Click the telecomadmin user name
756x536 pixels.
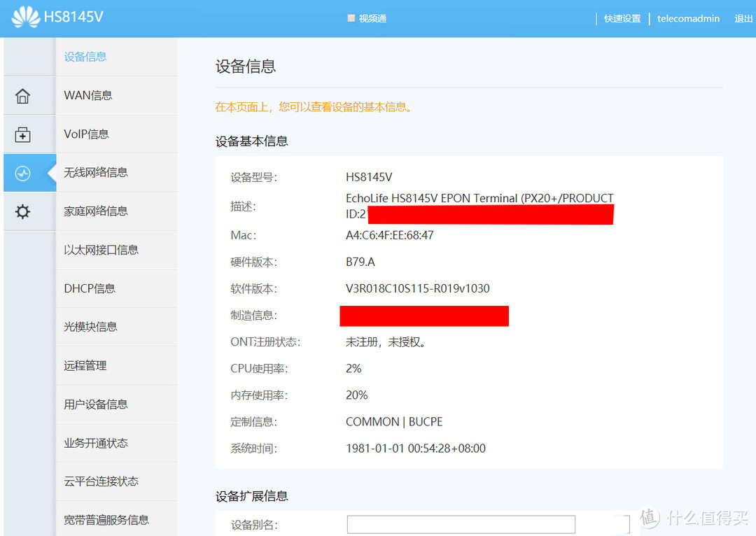point(688,18)
